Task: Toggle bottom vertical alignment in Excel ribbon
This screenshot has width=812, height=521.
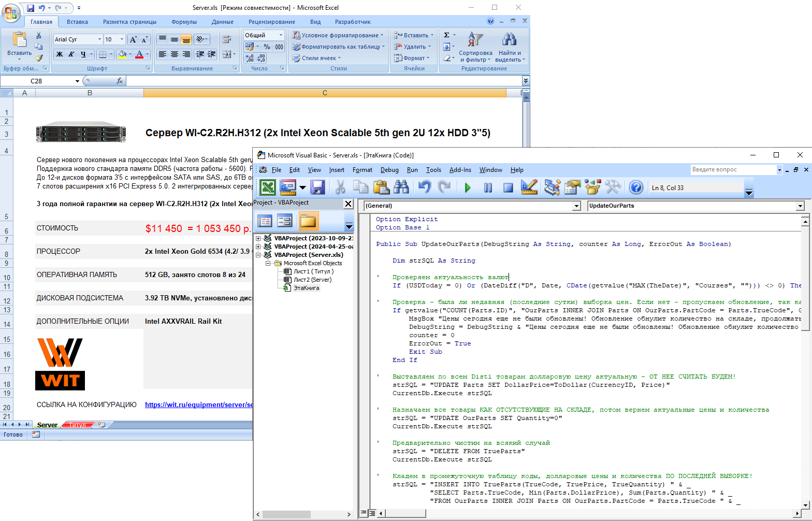Action: point(186,39)
